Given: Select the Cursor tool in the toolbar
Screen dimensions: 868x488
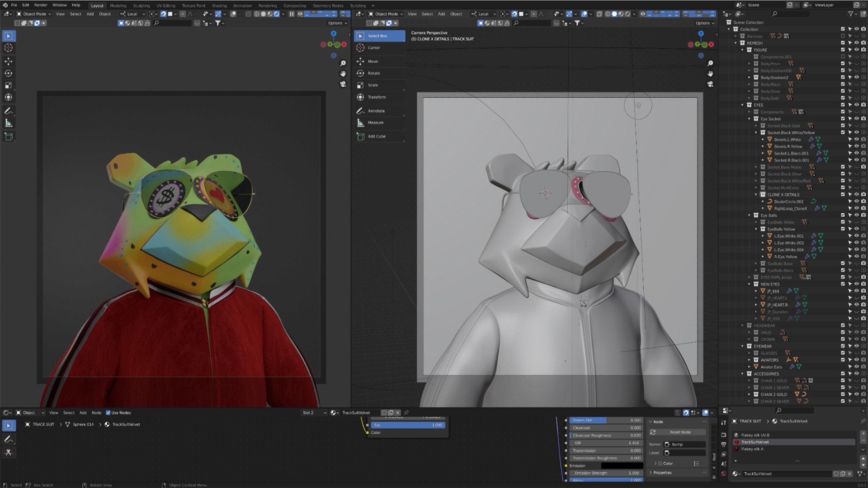Looking at the screenshot, I should click(x=373, y=48).
